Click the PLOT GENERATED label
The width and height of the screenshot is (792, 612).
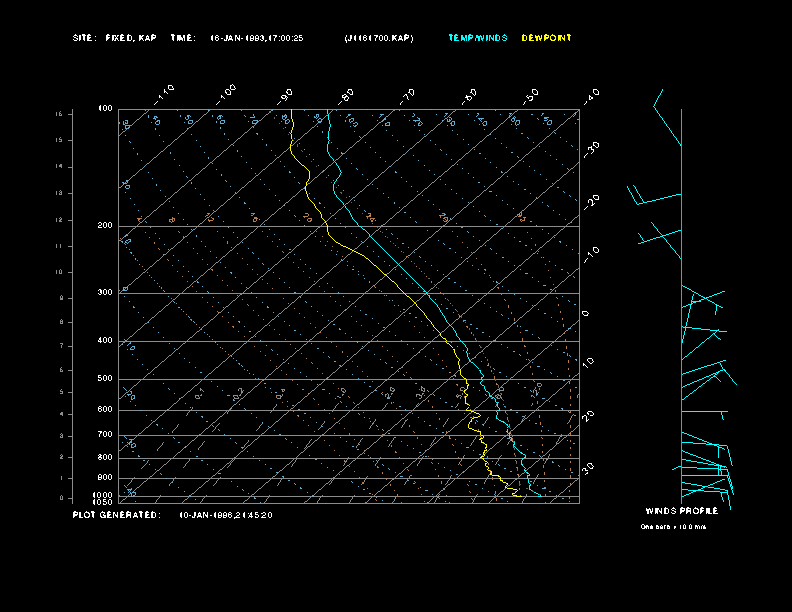tap(116, 515)
